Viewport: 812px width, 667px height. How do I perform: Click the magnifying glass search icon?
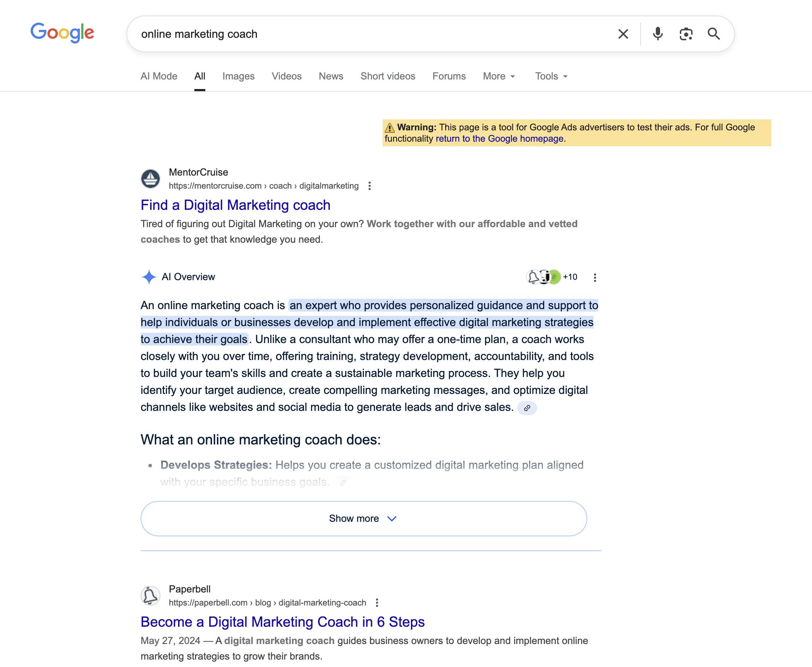click(x=714, y=34)
